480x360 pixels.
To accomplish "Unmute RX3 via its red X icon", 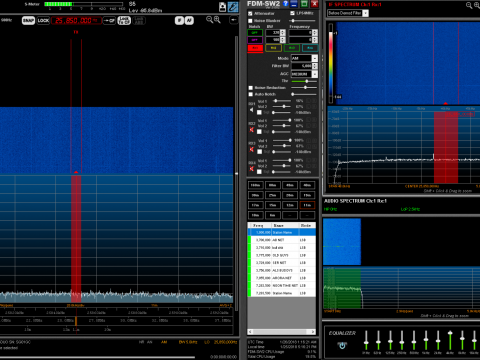I will click(252, 149).
